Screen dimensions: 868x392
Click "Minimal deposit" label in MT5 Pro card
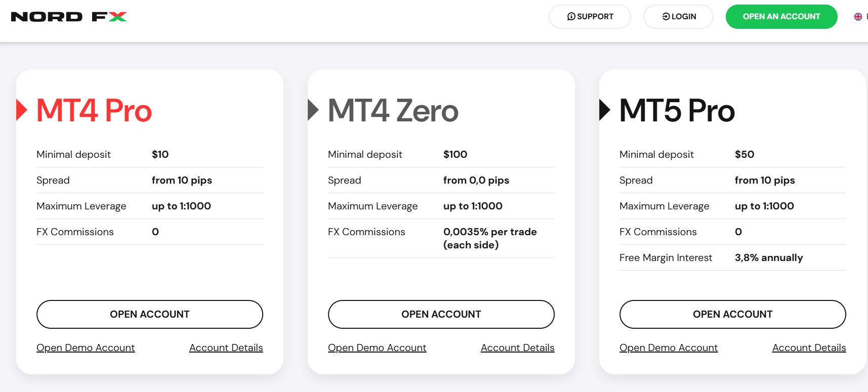point(656,154)
